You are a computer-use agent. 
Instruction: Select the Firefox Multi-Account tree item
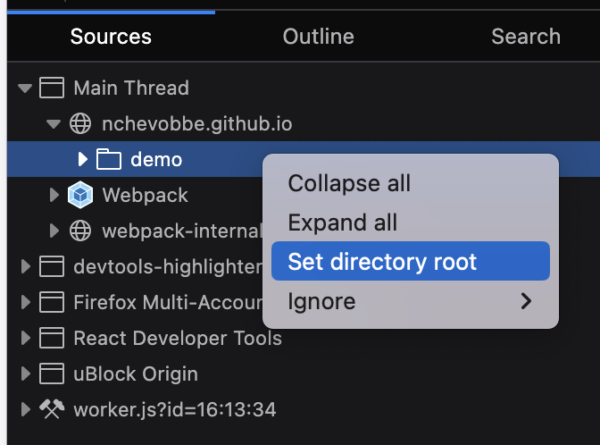click(150, 302)
